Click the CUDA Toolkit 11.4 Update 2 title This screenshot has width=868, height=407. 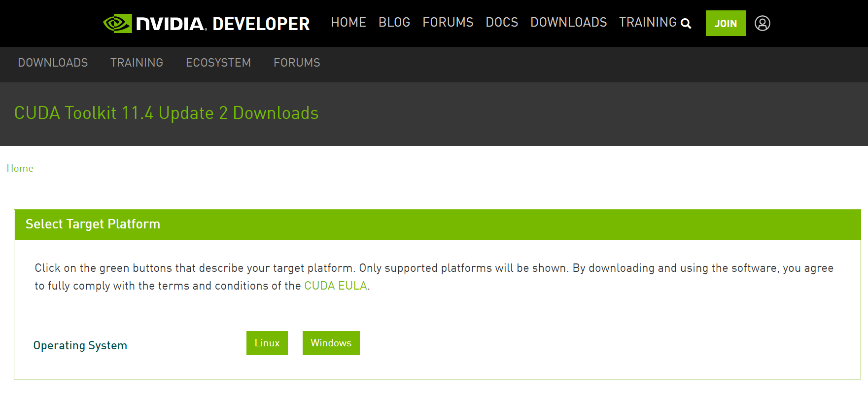click(166, 113)
